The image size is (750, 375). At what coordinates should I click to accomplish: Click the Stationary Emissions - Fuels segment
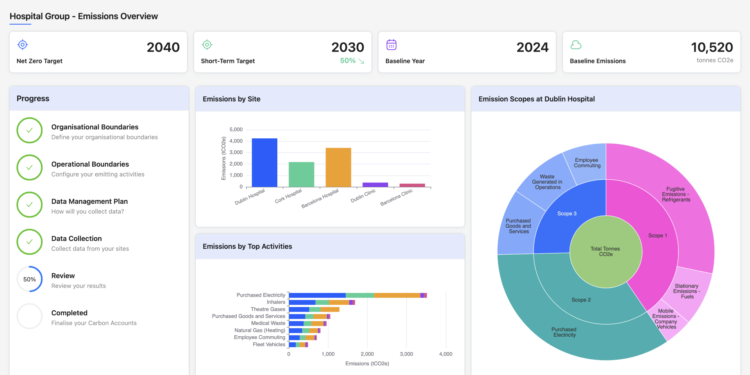[686, 292]
